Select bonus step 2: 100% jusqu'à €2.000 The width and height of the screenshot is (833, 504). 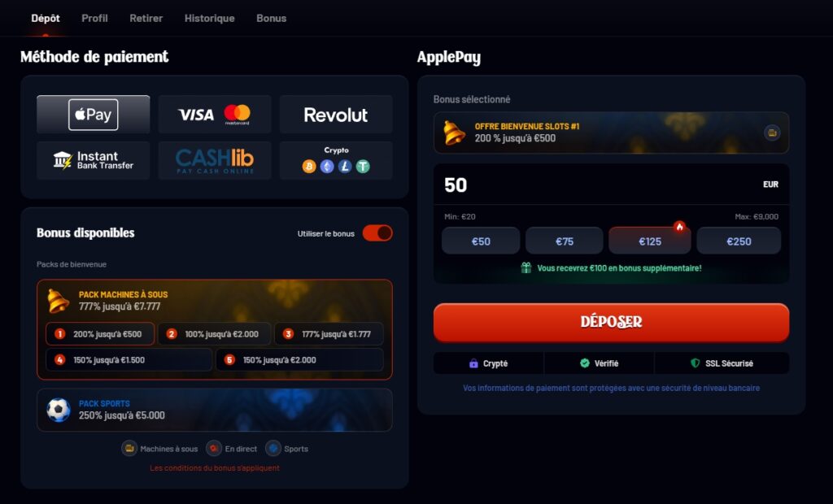[x=214, y=334]
